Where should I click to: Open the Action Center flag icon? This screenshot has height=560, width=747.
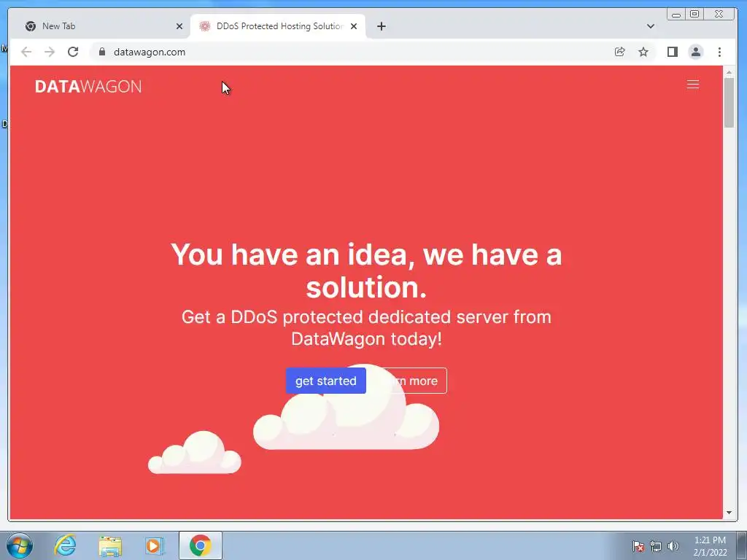point(638,546)
